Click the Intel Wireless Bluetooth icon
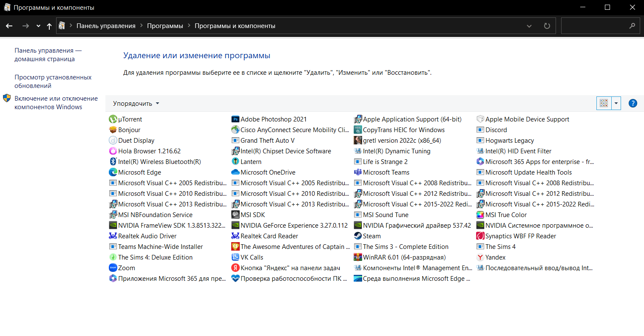 click(x=113, y=162)
